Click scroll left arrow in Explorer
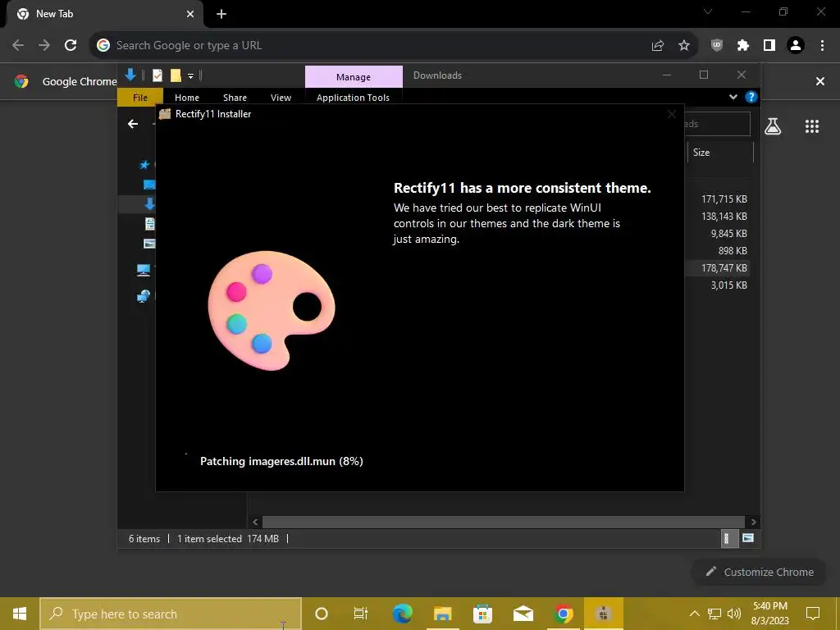Screen dimensions: 840x630 pyautogui.click(x=255, y=522)
